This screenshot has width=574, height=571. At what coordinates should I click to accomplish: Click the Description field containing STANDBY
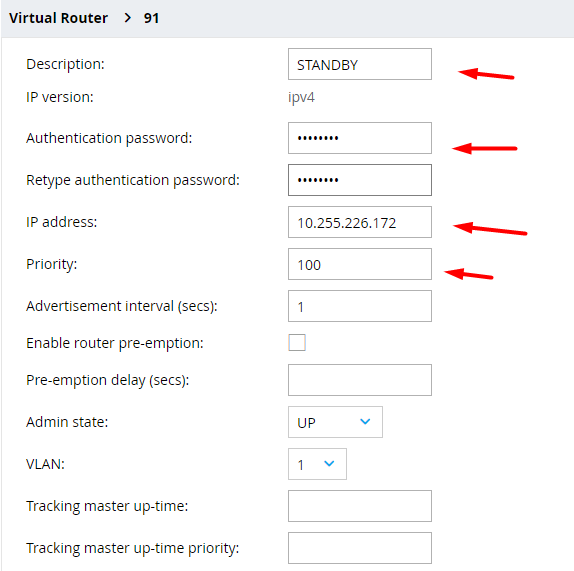[360, 64]
